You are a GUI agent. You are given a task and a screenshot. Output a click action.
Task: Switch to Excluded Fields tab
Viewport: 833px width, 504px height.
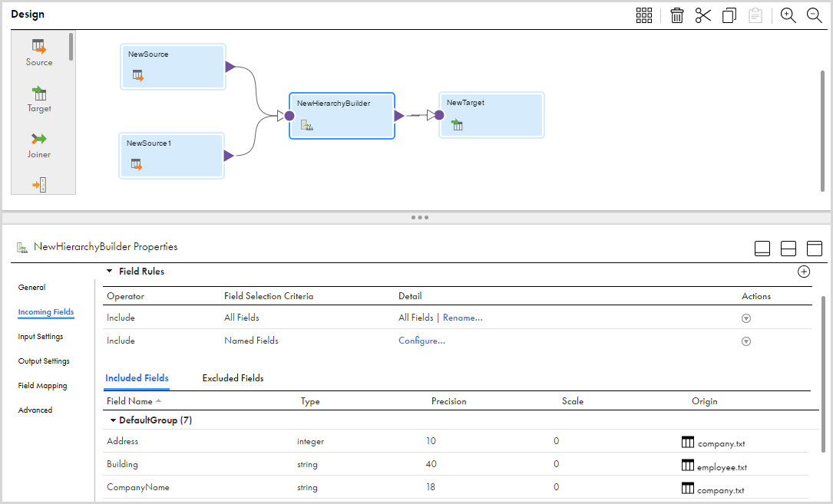point(233,378)
